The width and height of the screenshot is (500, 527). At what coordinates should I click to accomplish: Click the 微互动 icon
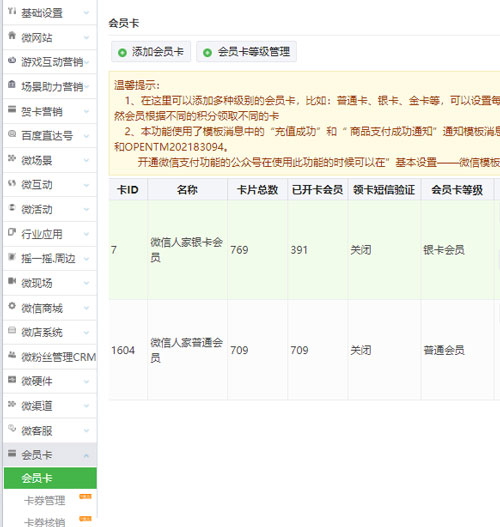(12, 183)
